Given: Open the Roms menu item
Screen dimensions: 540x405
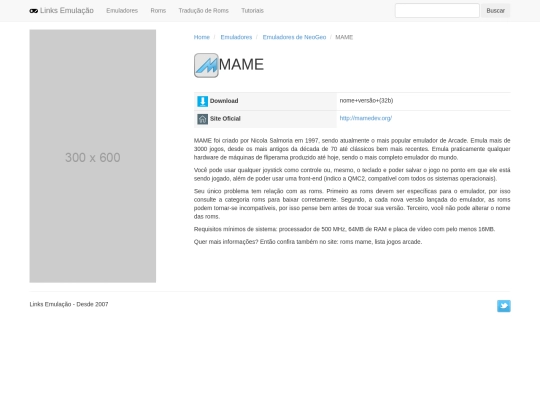Looking at the screenshot, I should tap(158, 11).
